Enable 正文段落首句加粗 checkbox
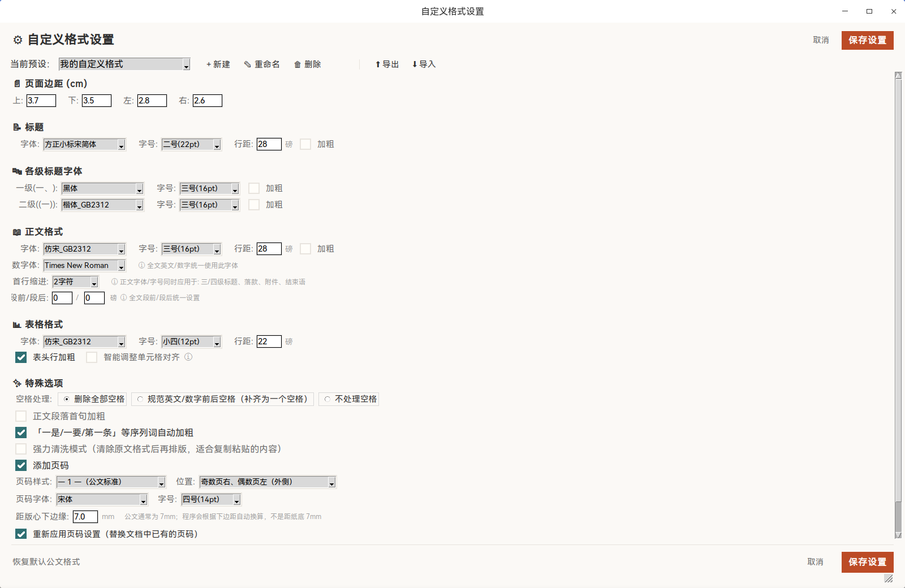 21,416
